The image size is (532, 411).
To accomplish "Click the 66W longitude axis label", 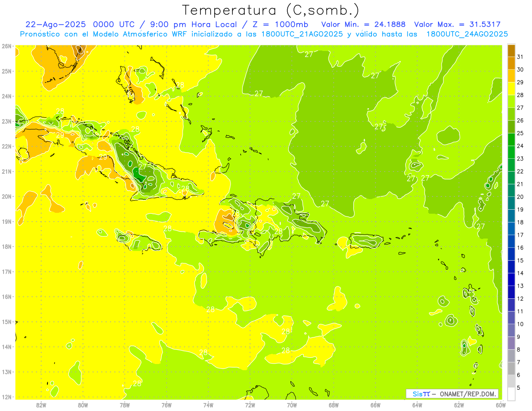I will click(x=376, y=405).
